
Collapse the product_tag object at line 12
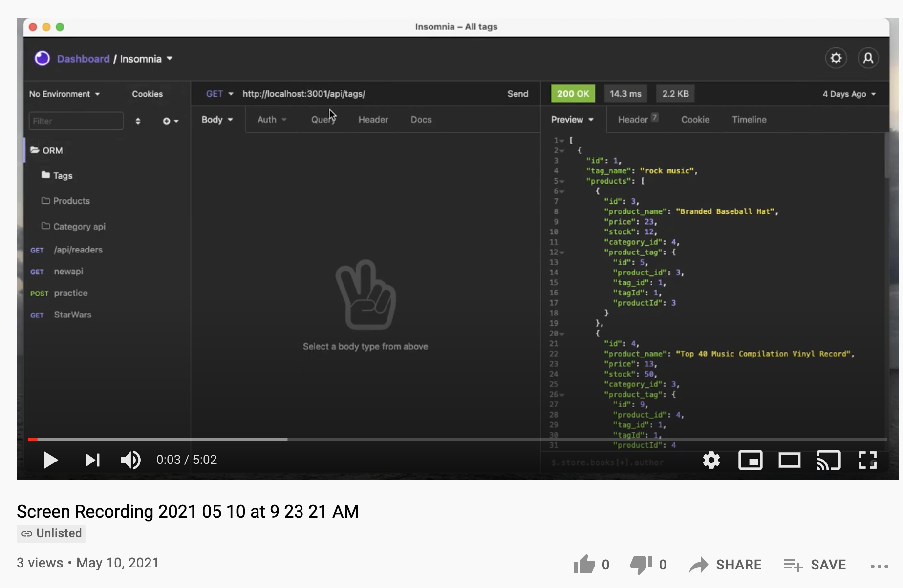coord(562,252)
